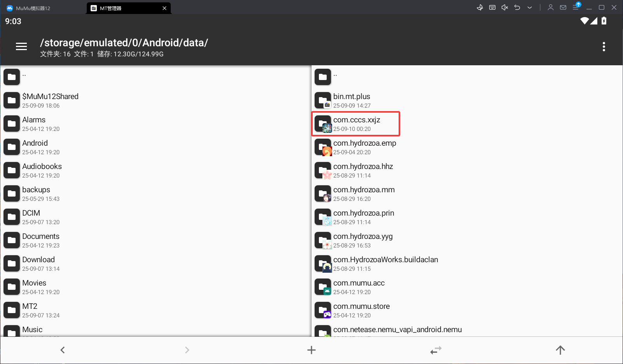Expand the emulator toolbar dropdown chevron
The height and width of the screenshot is (364, 623).
point(530,7)
